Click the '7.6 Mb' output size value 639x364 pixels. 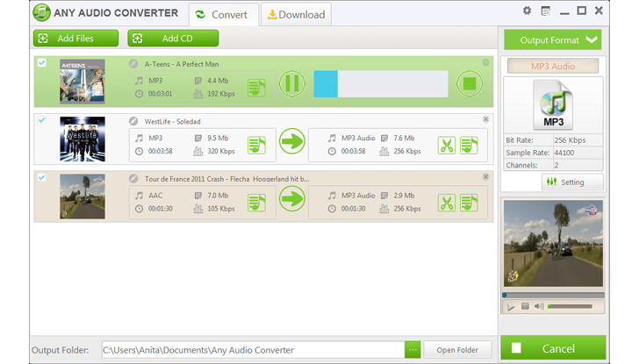[404, 138]
